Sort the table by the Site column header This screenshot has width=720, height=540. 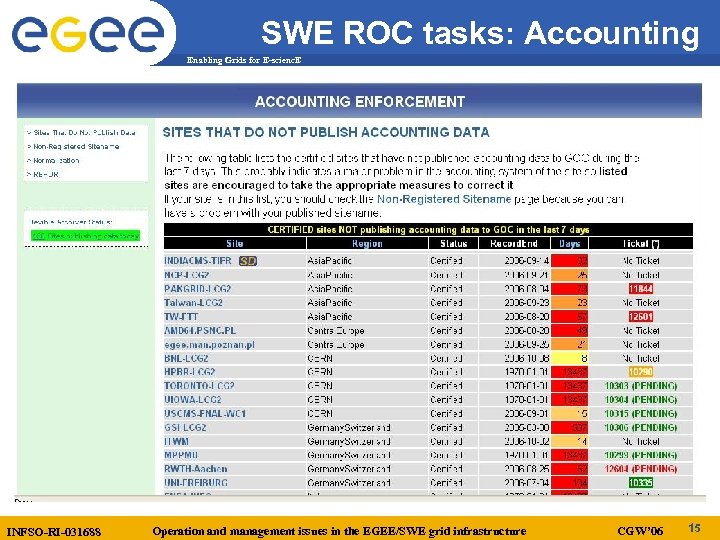click(x=235, y=243)
